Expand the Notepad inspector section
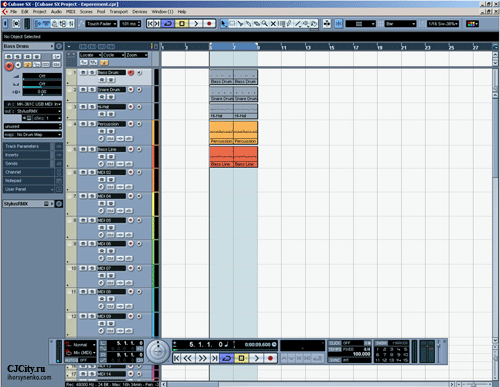 (28, 181)
